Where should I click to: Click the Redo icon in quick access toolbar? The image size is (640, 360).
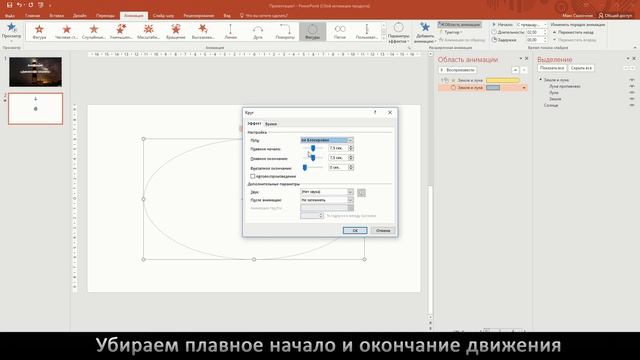pyautogui.click(x=31, y=5)
